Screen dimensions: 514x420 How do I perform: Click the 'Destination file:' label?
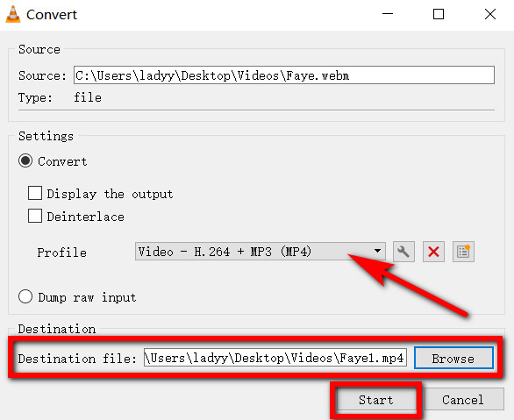(77, 359)
